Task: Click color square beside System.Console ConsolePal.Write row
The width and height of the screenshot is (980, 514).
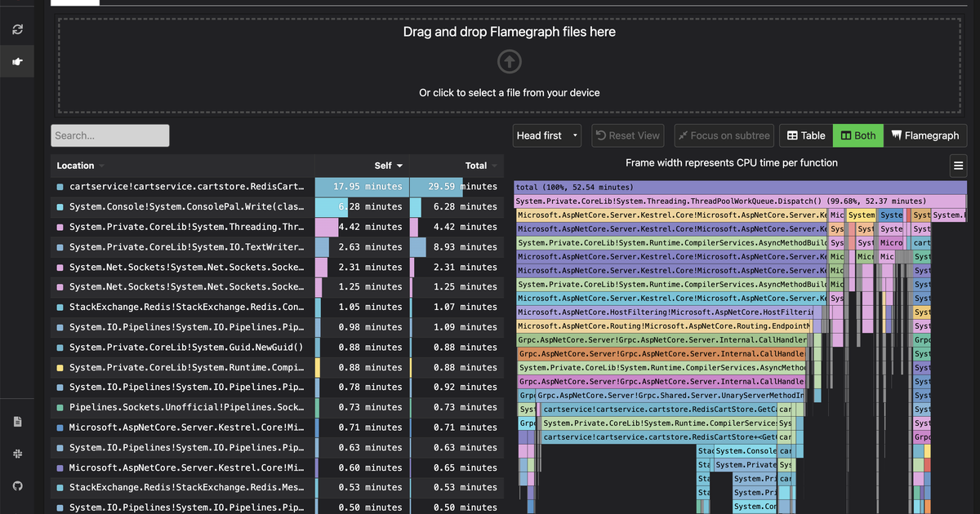Action: point(60,207)
